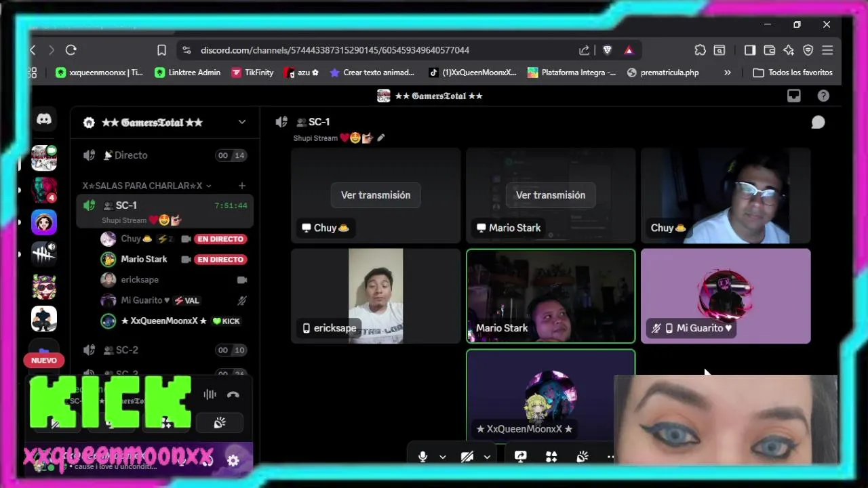Open prematricula.php bookmark

663,73
